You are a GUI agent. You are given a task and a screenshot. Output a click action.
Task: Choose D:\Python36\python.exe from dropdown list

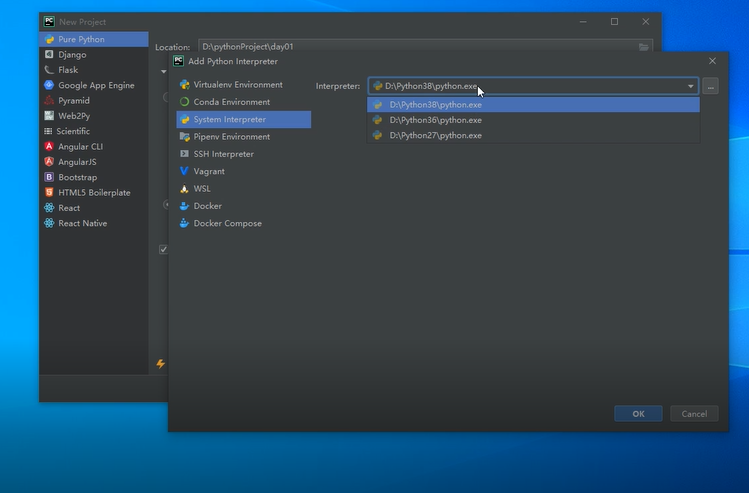pyautogui.click(x=533, y=120)
